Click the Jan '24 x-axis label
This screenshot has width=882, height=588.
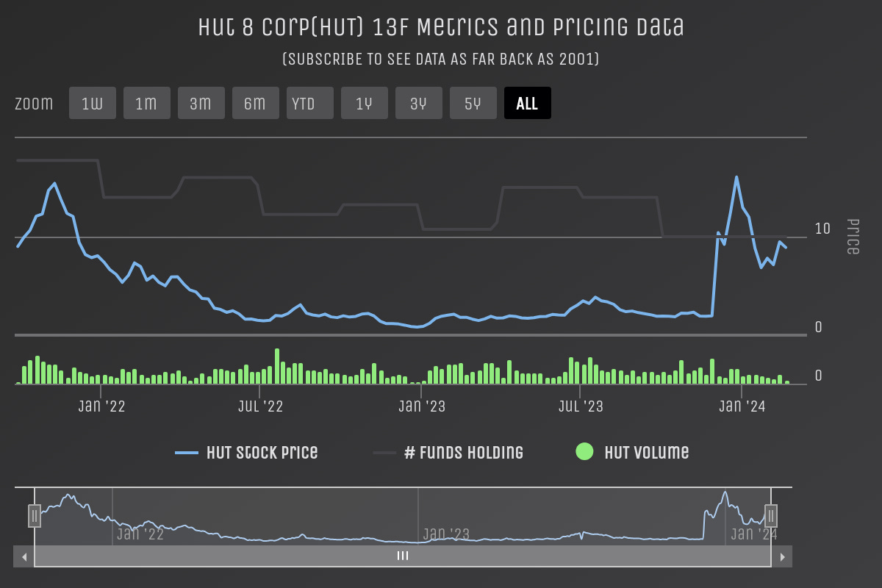pyautogui.click(x=742, y=406)
